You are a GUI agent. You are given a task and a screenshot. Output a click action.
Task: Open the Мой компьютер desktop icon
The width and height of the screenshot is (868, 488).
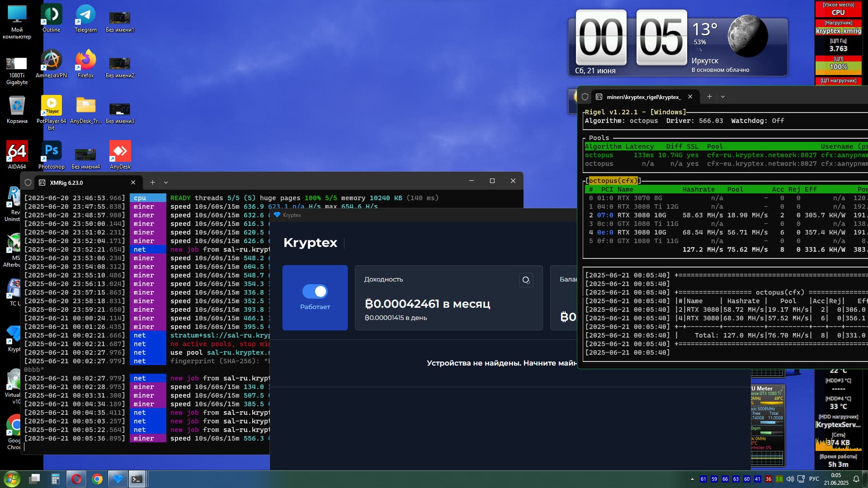tap(17, 22)
